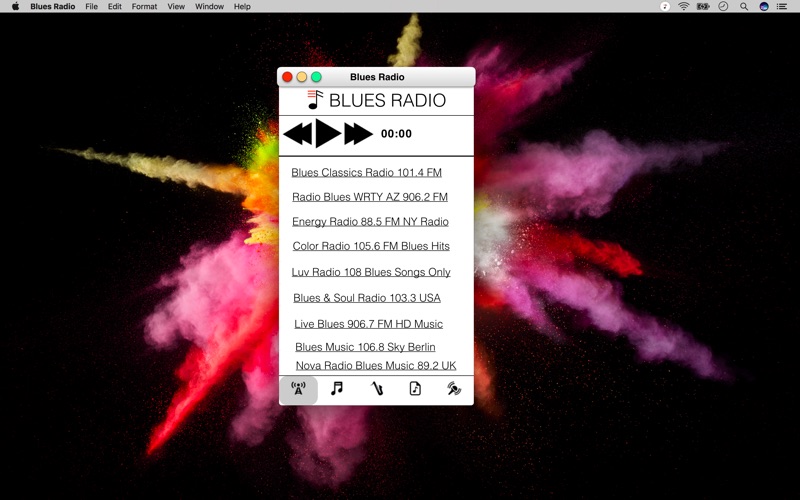Open the Siri icon in menu bar
Screen dimensions: 800x500
764,7
